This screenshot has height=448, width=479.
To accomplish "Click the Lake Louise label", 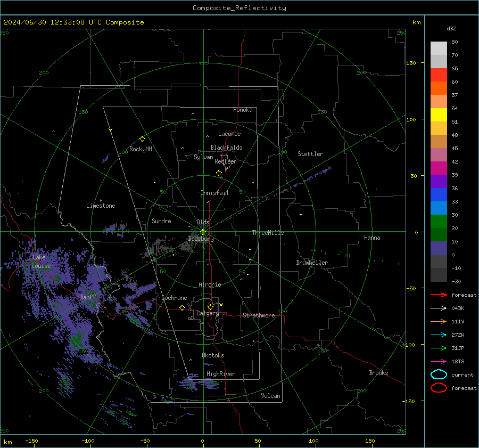I will tap(41, 262).
